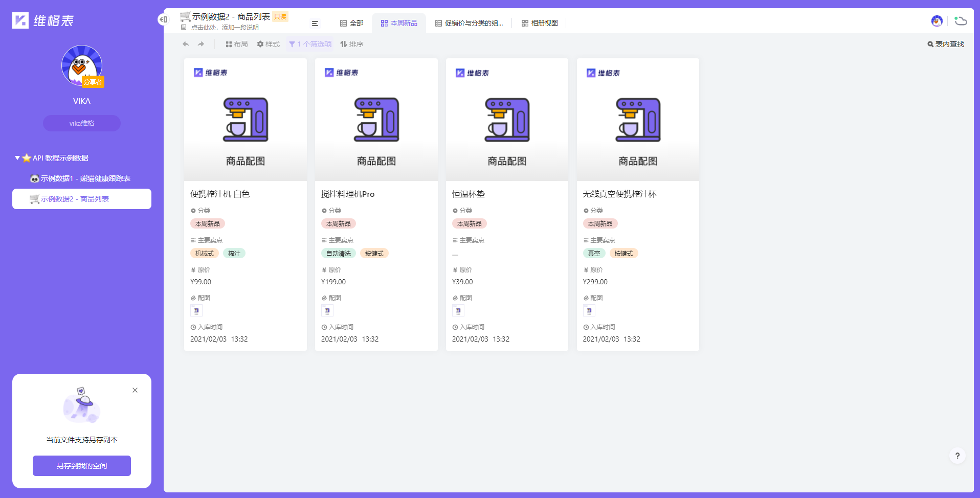The height and width of the screenshot is (498, 980).
Task: Click cover image of 便携榨汁机 白色 card
Action: point(246,120)
